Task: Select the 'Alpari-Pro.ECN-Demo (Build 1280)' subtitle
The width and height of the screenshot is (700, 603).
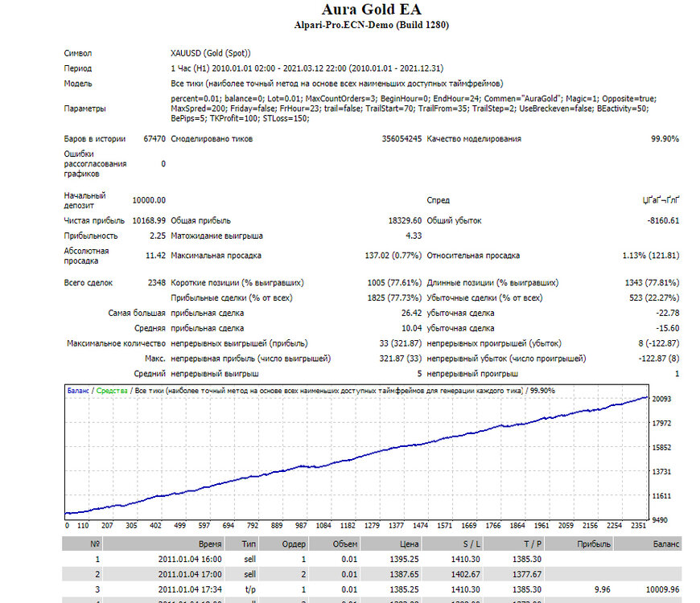Action: 371,25
